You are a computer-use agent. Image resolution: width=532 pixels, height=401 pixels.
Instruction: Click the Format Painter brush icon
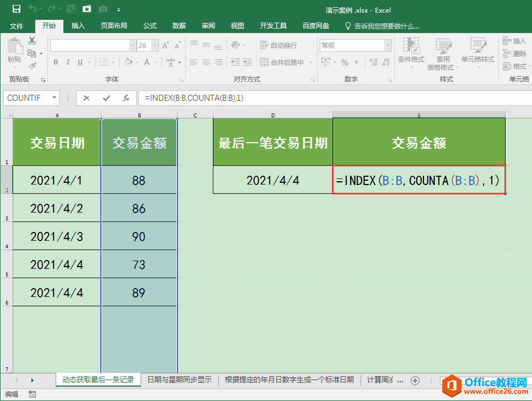(32, 66)
